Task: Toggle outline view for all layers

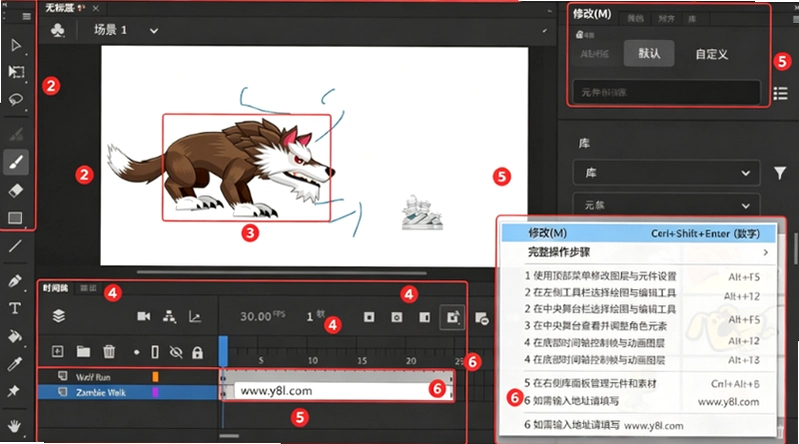Action: pyautogui.click(x=155, y=352)
